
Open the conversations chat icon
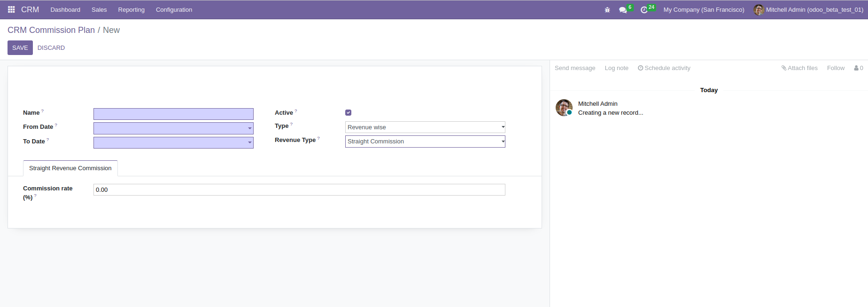pos(623,10)
